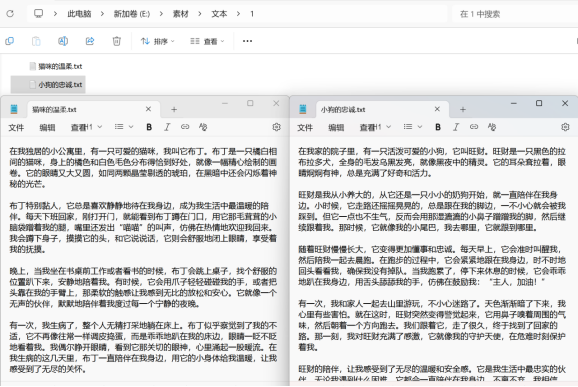Click the share icon in Explorer toolbar
This screenshot has width=578, height=387.
pyautogui.click(x=90, y=41)
